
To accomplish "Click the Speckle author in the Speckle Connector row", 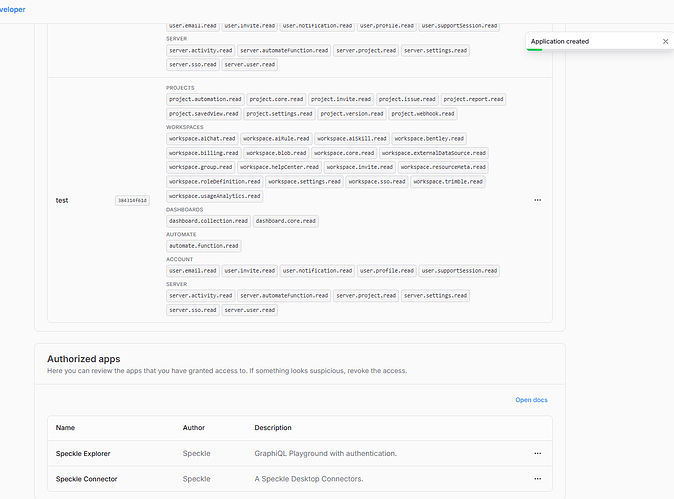I will 196,479.
